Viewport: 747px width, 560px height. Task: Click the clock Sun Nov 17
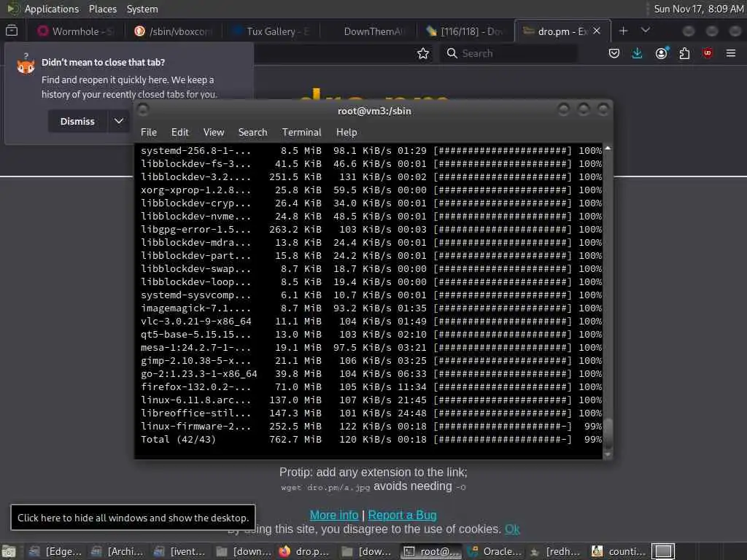(x=698, y=9)
